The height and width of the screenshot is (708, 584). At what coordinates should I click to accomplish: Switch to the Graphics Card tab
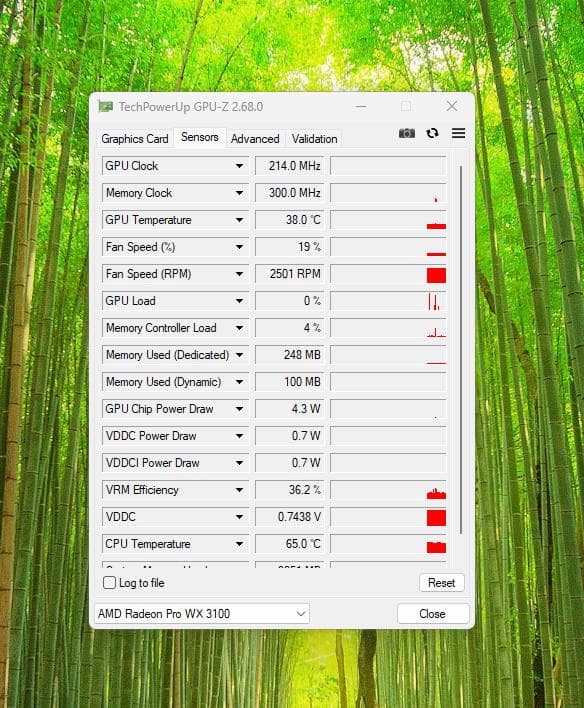tap(135, 139)
